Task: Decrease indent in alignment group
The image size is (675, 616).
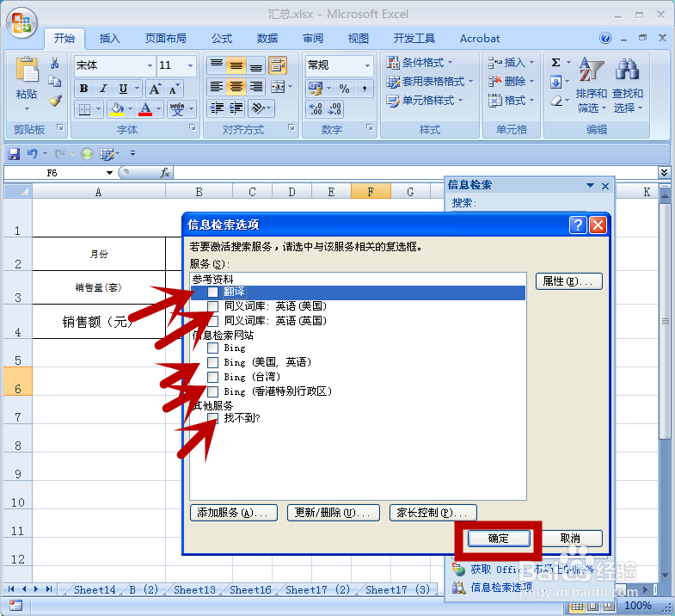Action: 217,108
